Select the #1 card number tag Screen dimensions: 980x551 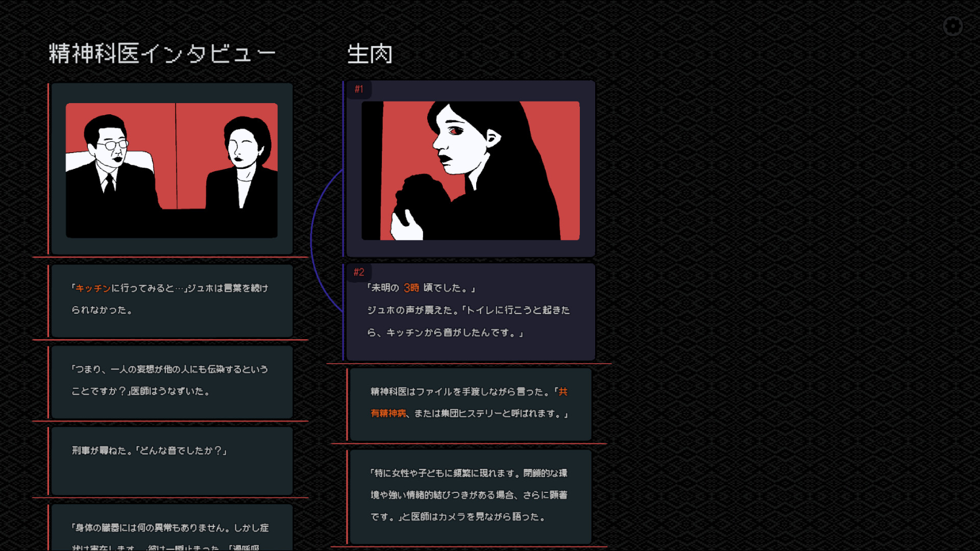coord(359,89)
